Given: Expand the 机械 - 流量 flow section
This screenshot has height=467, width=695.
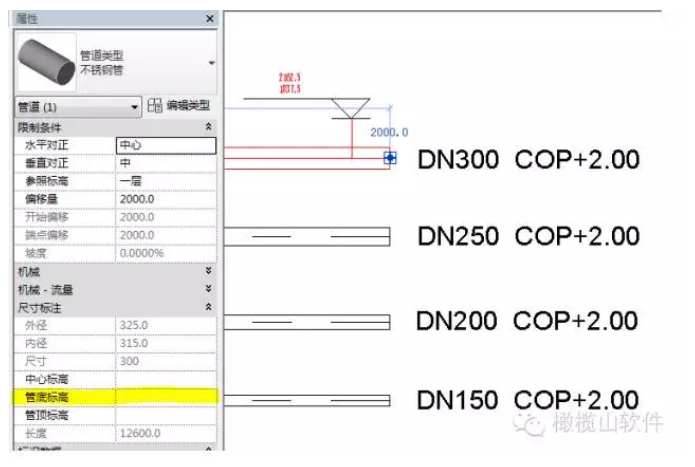Looking at the screenshot, I should click(208, 289).
